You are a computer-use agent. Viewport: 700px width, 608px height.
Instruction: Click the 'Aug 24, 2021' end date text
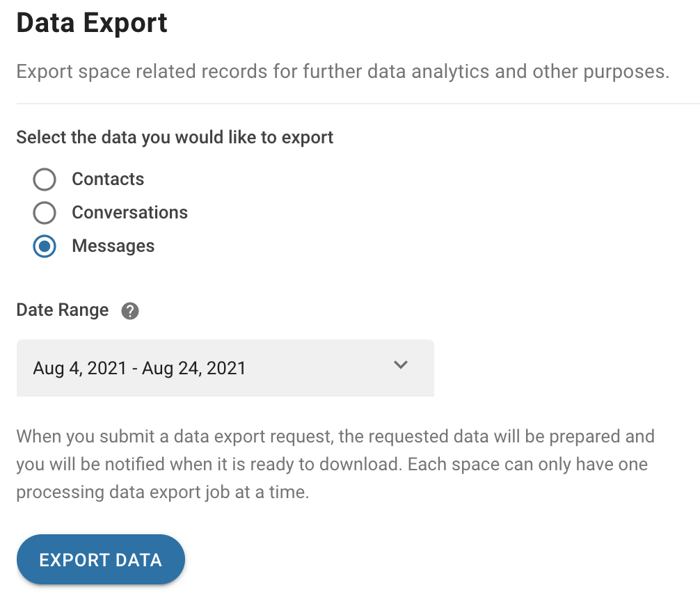pyautogui.click(x=194, y=368)
